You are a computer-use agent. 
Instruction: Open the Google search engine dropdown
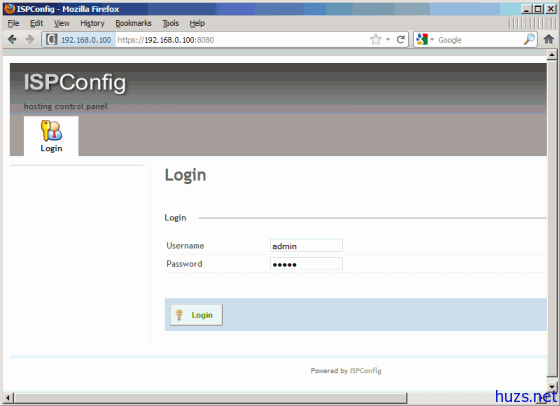(425, 40)
